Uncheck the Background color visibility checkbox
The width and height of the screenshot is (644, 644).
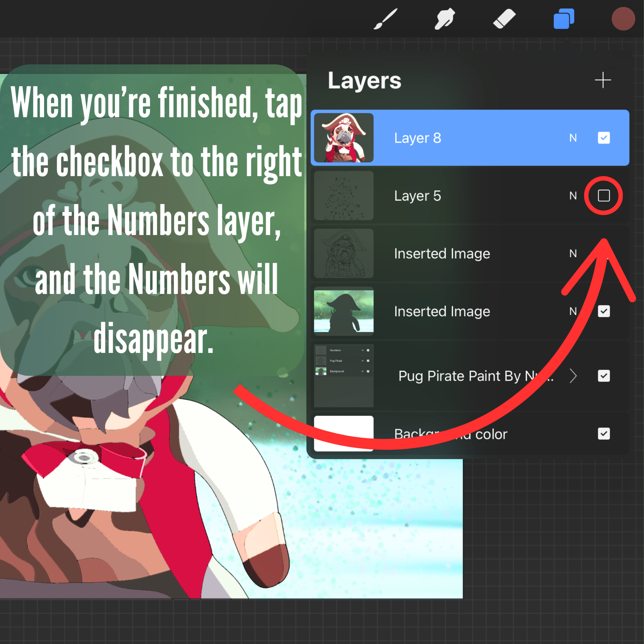click(603, 434)
